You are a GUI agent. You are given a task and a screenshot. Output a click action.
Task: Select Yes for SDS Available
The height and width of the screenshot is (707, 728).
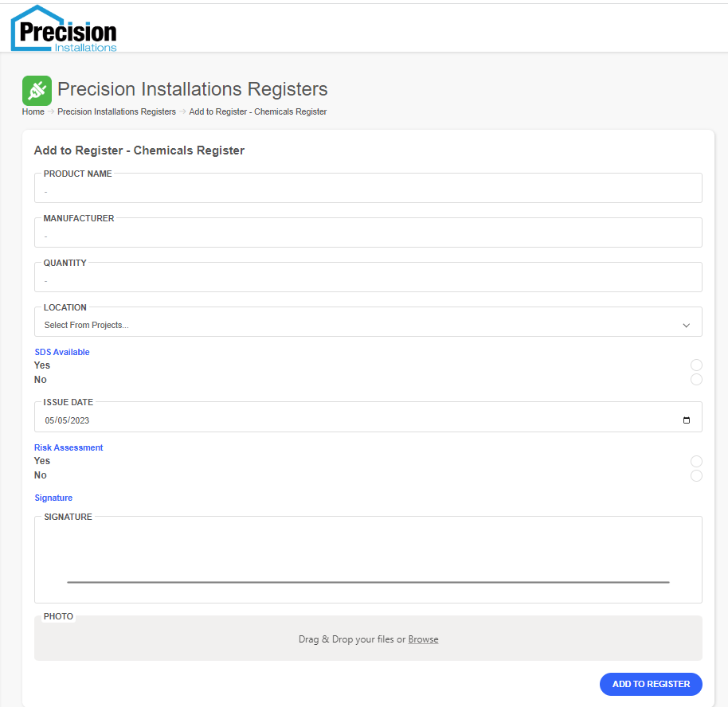pos(696,365)
